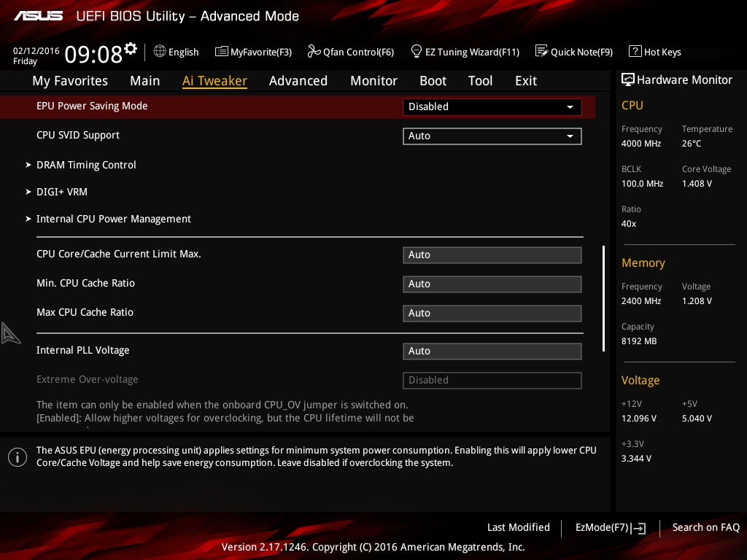The width and height of the screenshot is (747, 560).
Task: Open MyFavorite(F3) list icon
Action: (222, 52)
